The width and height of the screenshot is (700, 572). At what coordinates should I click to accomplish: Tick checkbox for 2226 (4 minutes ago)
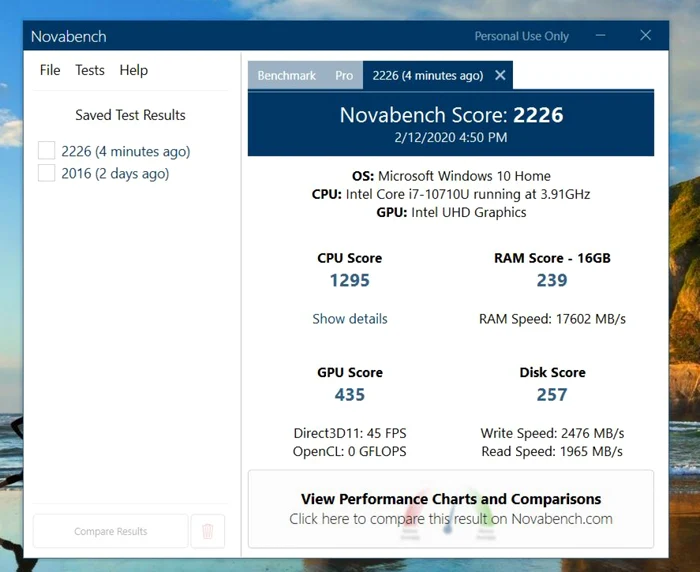(46, 150)
